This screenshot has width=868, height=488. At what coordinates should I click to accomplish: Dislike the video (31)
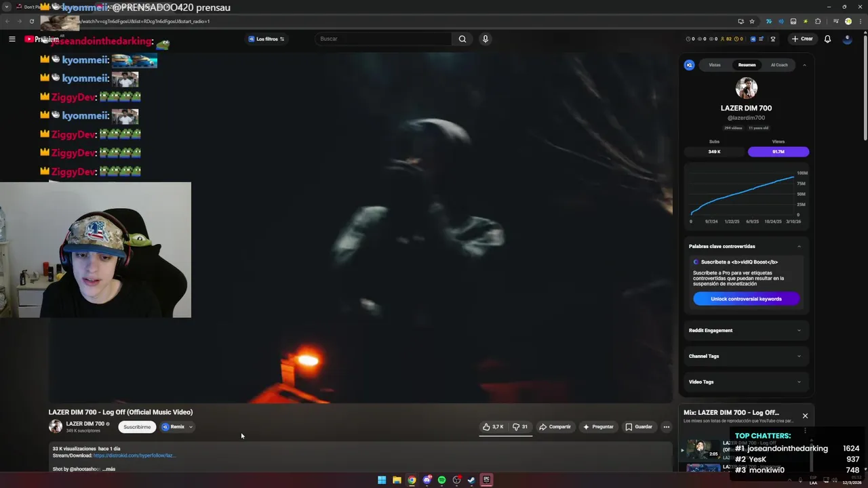[x=520, y=427]
